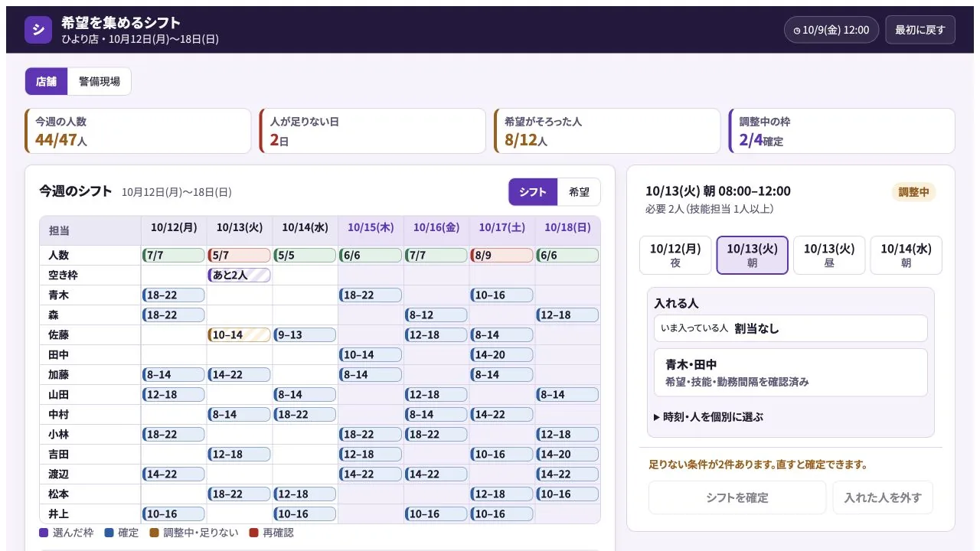The width and height of the screenshot is (980, 551).
Task: Click 中村's 18–22 shift on 10/14
Action: coord(305,414)
